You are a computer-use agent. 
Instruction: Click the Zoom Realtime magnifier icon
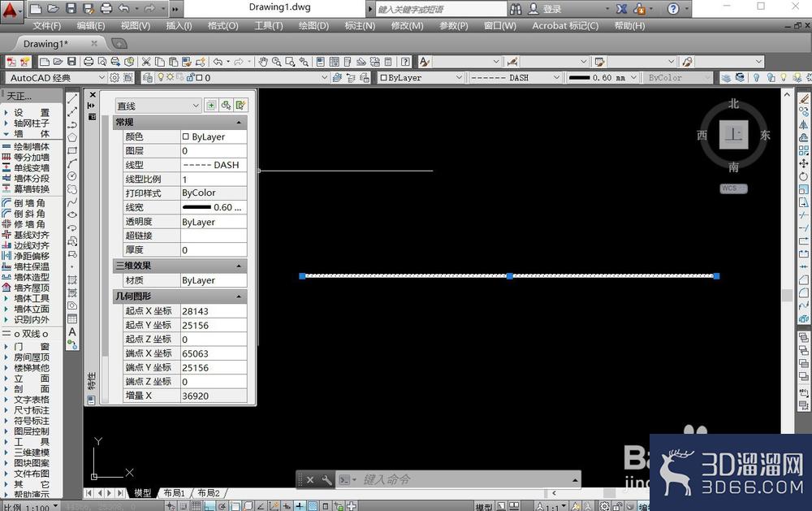pyautogui.click(x=277, y=62)
